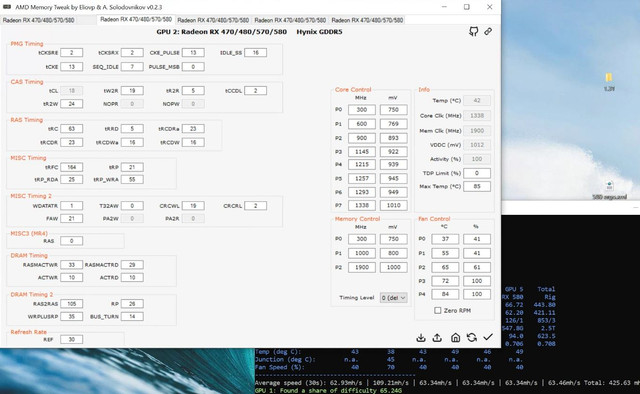Click Memory Control P2 mV field 1000
This screenshot has height=394, width=640.
click(x=393, y=267)
